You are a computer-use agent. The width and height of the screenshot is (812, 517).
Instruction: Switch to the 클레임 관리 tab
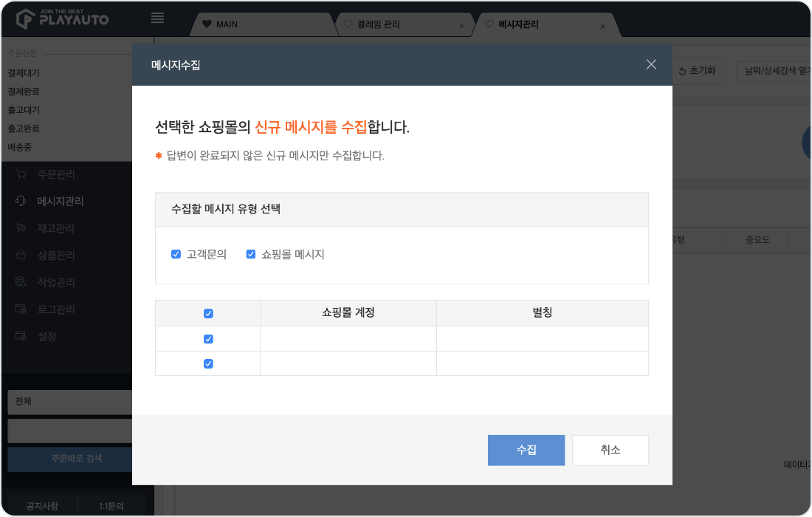379,24
